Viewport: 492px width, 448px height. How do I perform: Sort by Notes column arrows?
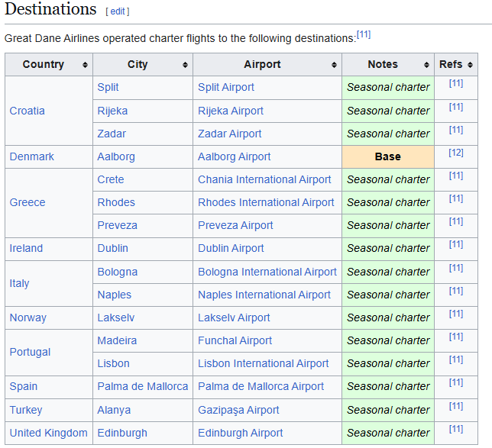426,65
